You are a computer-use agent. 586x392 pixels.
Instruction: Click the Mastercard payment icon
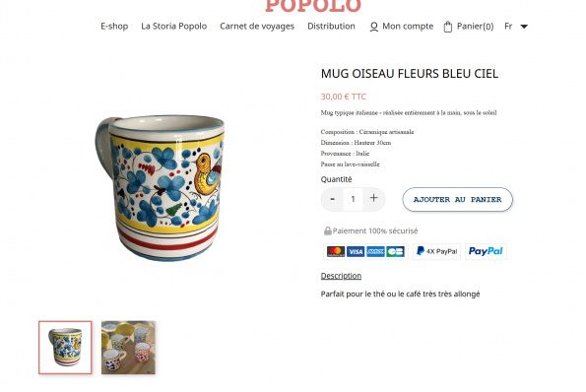point(336,251)
